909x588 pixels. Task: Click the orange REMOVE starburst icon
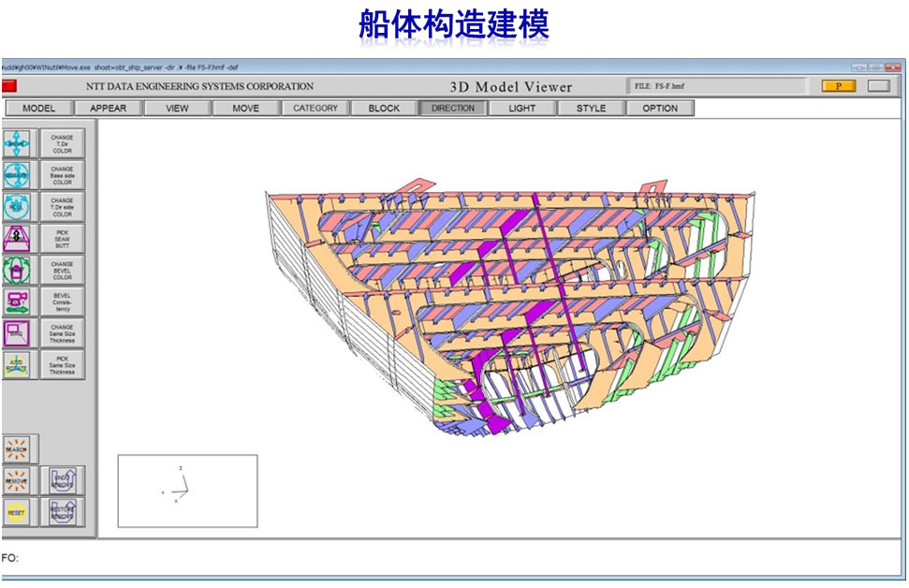(x=17, y=481)
